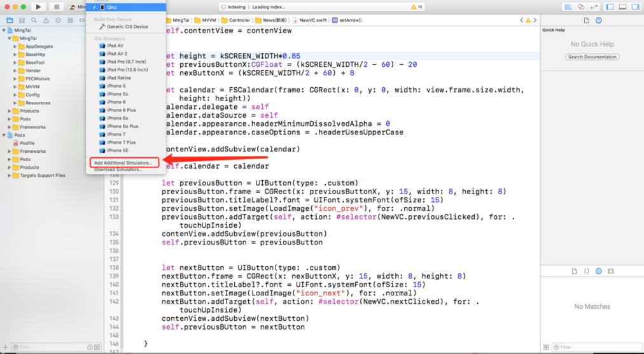Expand the BaseHttp folder
The width and height of the screenshot is (644, 354).
[15, 54]
